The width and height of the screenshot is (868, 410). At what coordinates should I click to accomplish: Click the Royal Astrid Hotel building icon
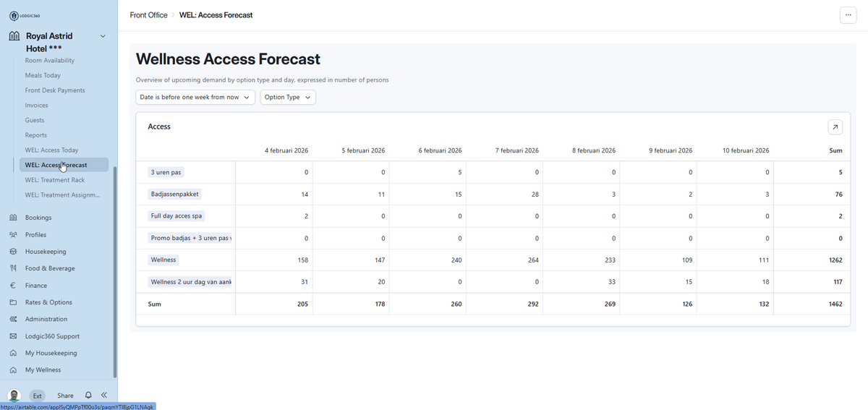pyautogui.click(x=14, y=36)
